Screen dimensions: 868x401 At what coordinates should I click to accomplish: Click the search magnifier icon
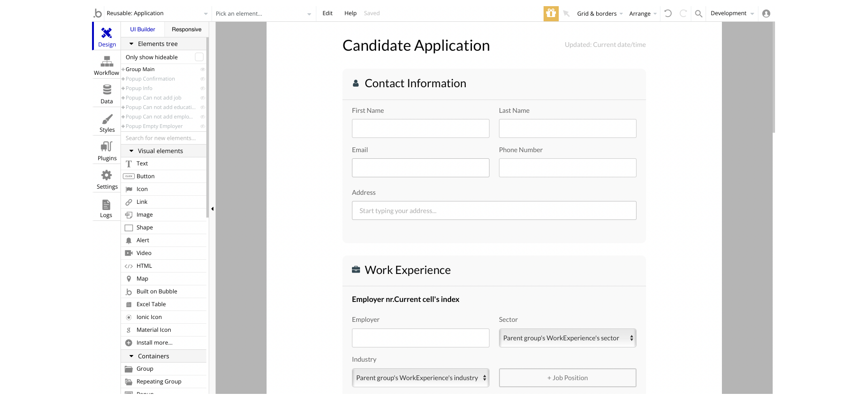(x=698, y=14)
